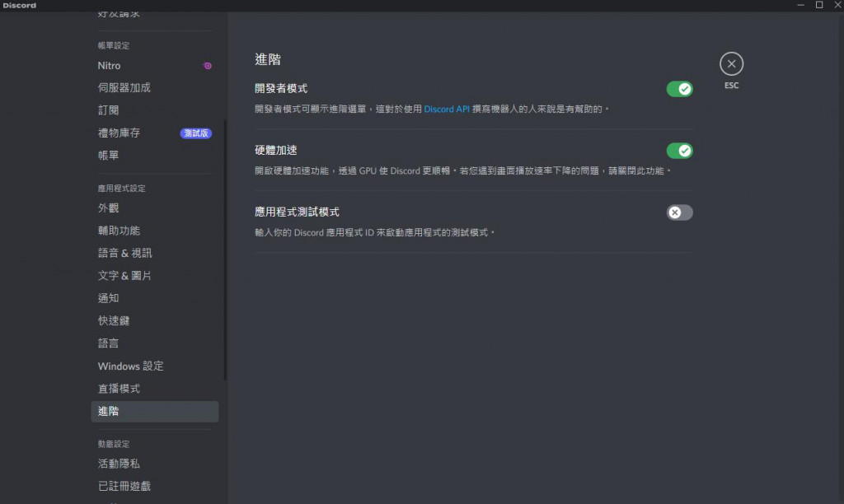Open 直播模式 settings
Viewport: 844px width, 504px height.
pos(154,389)
